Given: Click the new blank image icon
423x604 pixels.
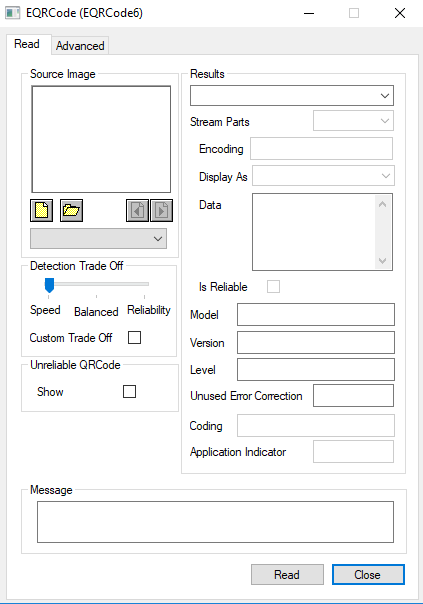Looking at the screenshot, I should [x=42, y=210].
